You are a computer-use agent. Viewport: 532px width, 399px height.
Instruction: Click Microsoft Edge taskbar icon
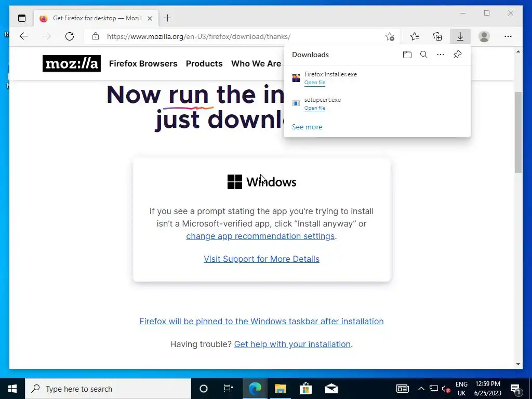255,389
